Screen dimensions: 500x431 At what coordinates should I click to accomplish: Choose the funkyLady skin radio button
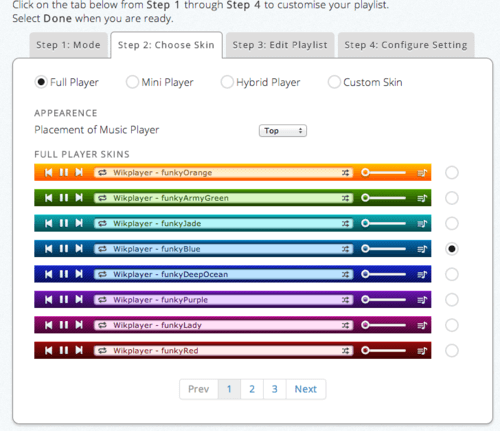(452, 325)
